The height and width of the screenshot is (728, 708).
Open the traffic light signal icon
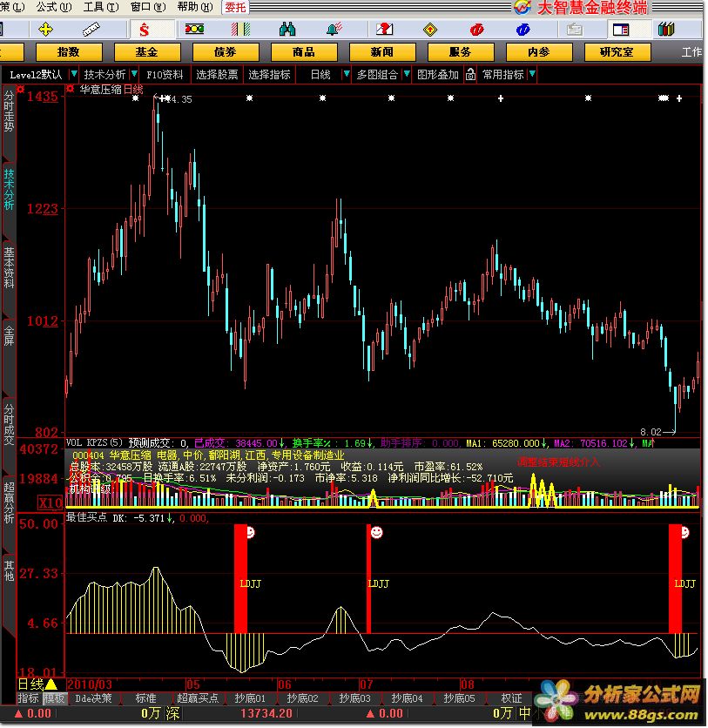tap(194, 30)
